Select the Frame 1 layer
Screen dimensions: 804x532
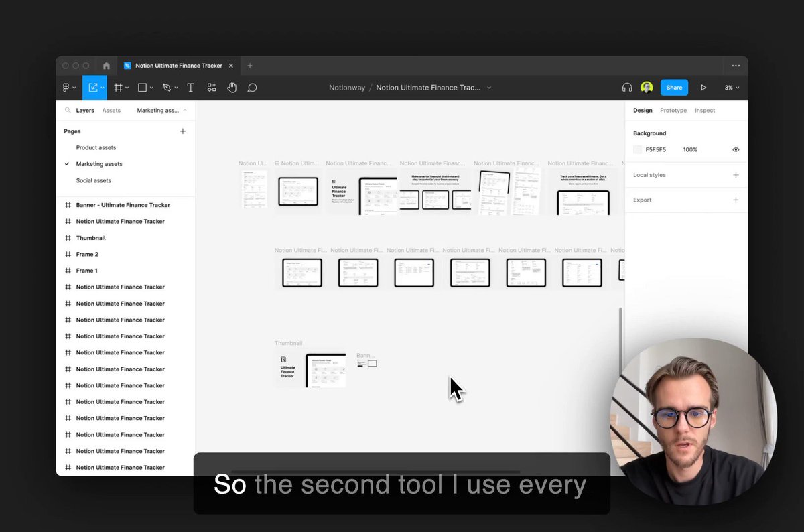(x=87, y=271)
